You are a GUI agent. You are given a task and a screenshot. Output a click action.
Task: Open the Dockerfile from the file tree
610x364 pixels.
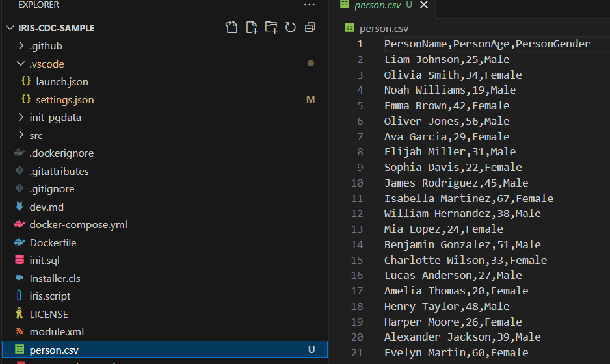tap(53, 242)
